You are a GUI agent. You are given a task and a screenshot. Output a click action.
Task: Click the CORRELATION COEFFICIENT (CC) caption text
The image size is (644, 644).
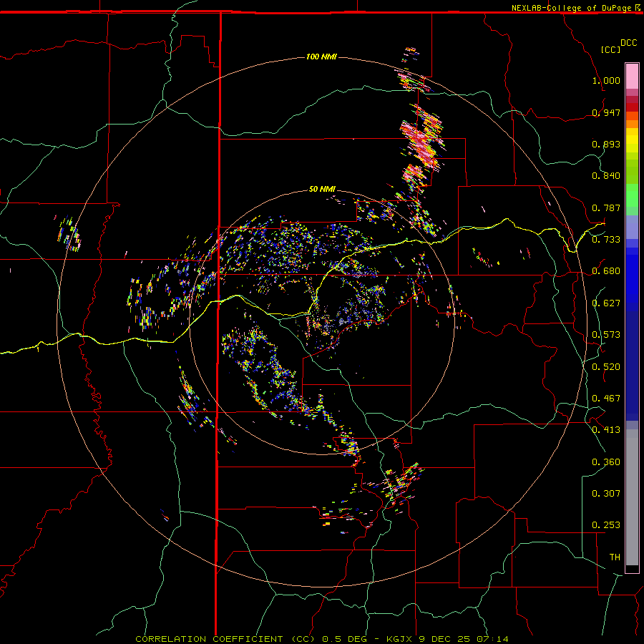(x=225, y=639)
